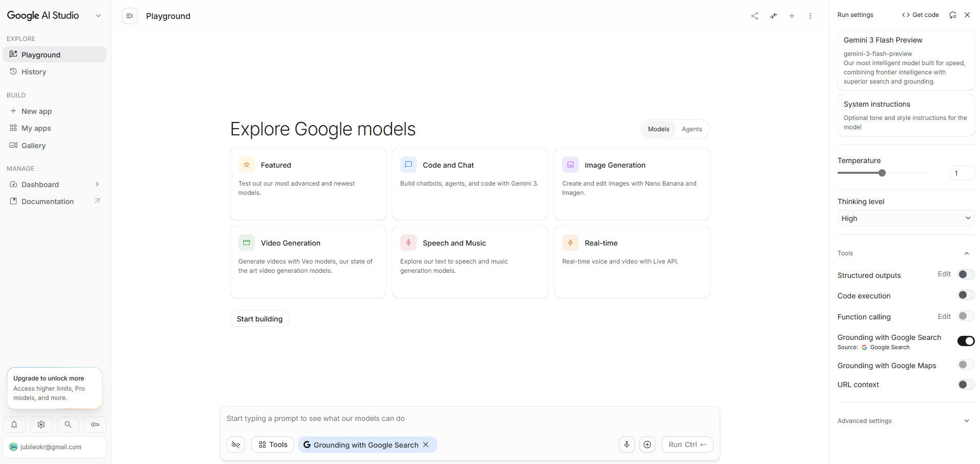Screen dimensions: 980x464
Task: Collapse the Tools section chevron
Action: (x=967, y=253)
